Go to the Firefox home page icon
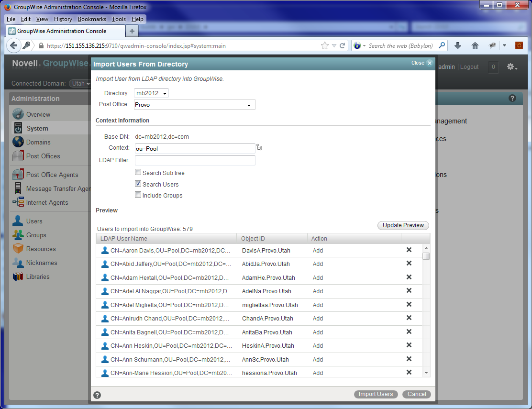The image size is (532, 409). pos(475,45)
